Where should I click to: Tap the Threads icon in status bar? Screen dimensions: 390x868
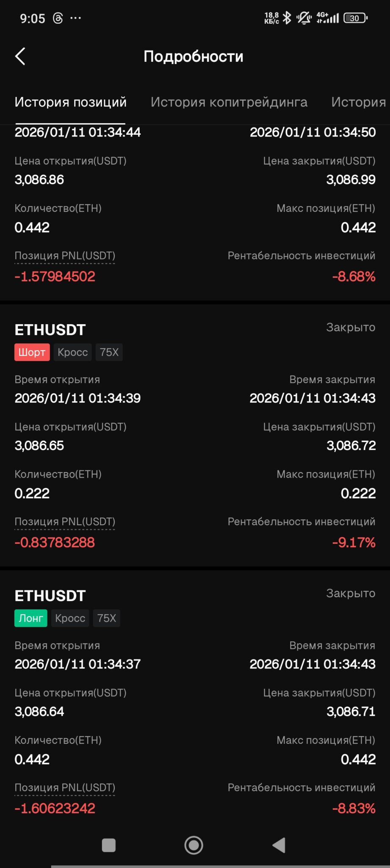tap(58, 18)
